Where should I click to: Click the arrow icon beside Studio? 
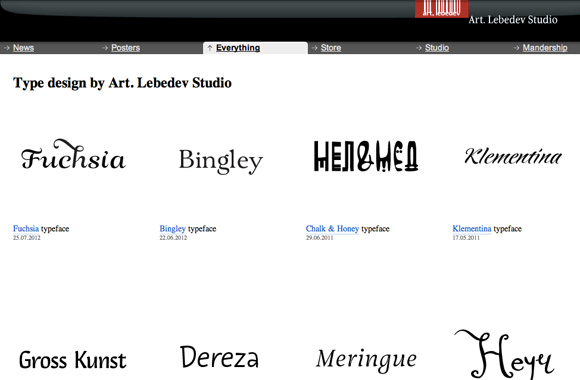(419, 48)
